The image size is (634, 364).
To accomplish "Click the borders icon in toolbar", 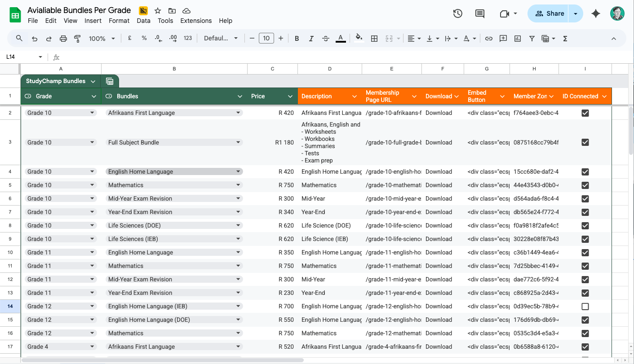I will coord(374,39).
